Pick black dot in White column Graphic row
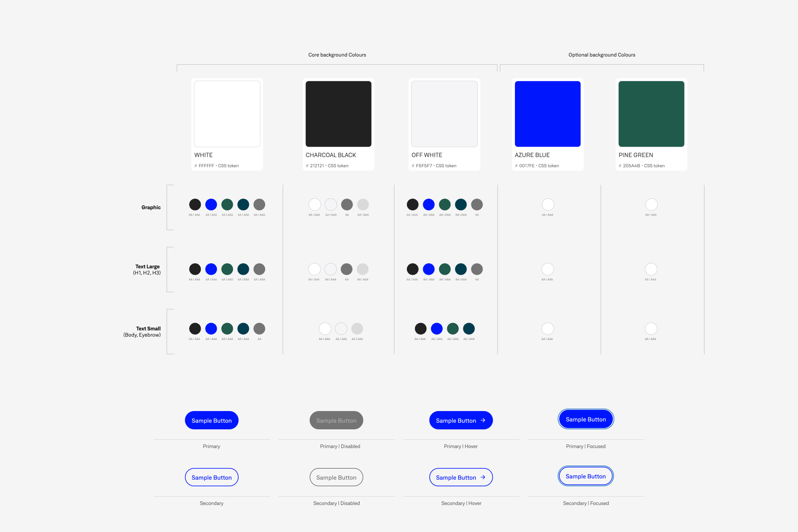798x532 pixels. click(195, 204)
